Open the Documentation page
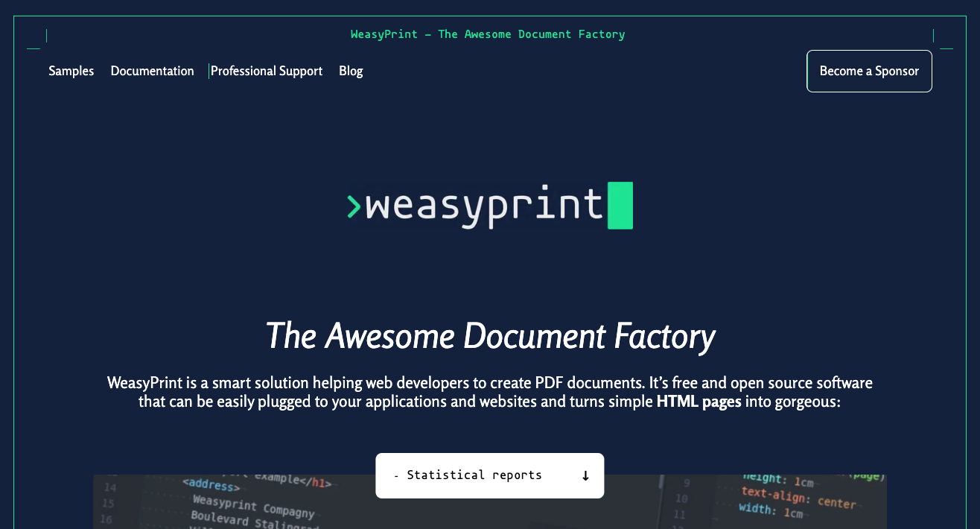The height and width of the screenshot is (529, 980). (152, 71)
